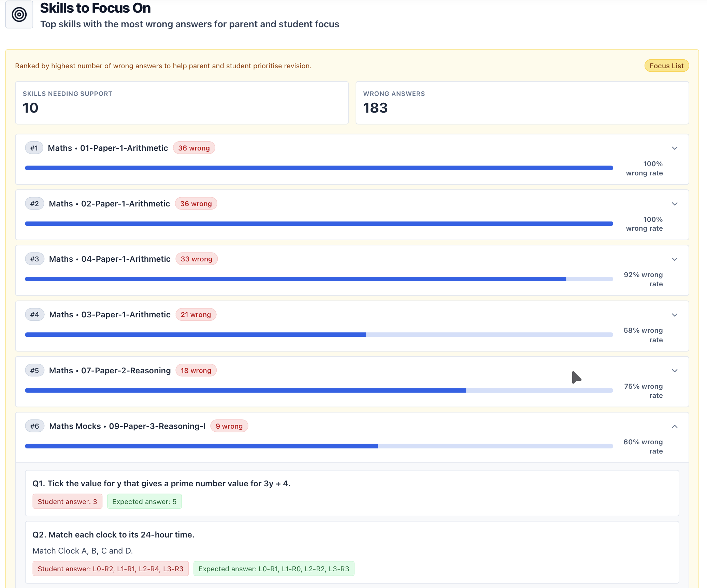707x588 pixels.
Task: Click the title Maths • 07-Paper-2-Reasoning
Action: (110, 371)
